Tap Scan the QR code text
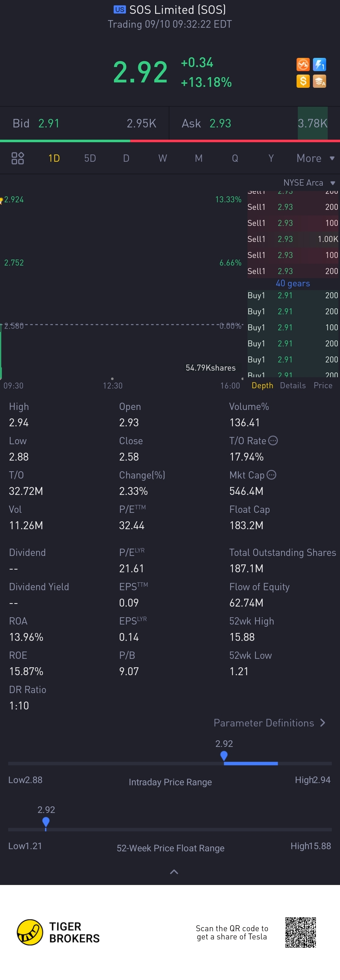The width and height of the screenshot is (340, 980). (232, 932)
